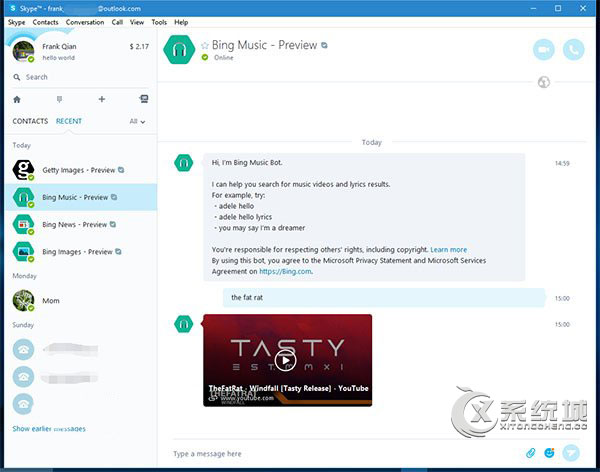Open the Contacts menu
The width and height of the screenshot is (600, 472).
(x=46, y=22)
